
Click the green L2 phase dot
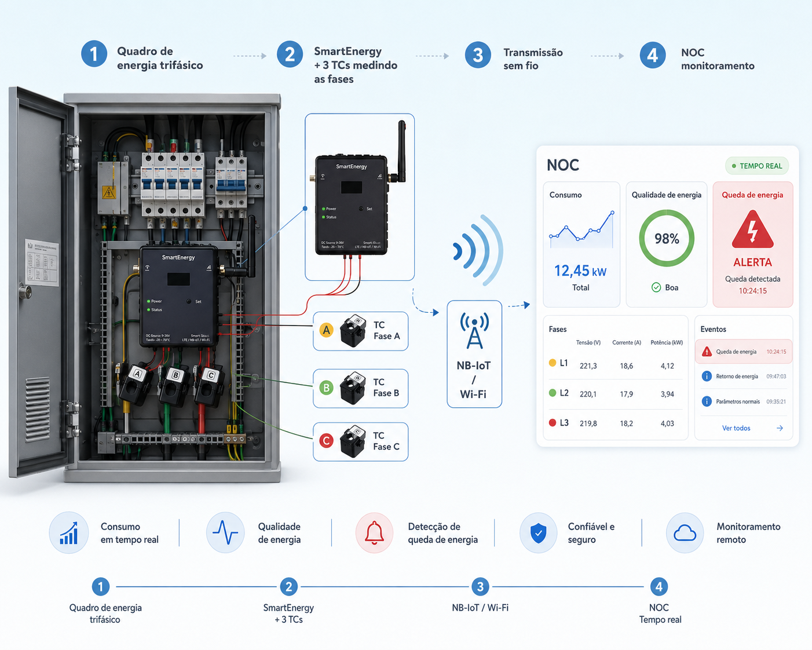(x=553, y=393)
